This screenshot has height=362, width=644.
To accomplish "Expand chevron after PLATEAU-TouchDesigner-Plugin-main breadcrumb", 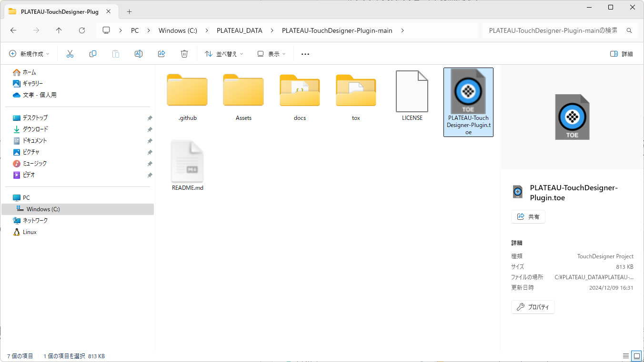I will click(402, 30).
